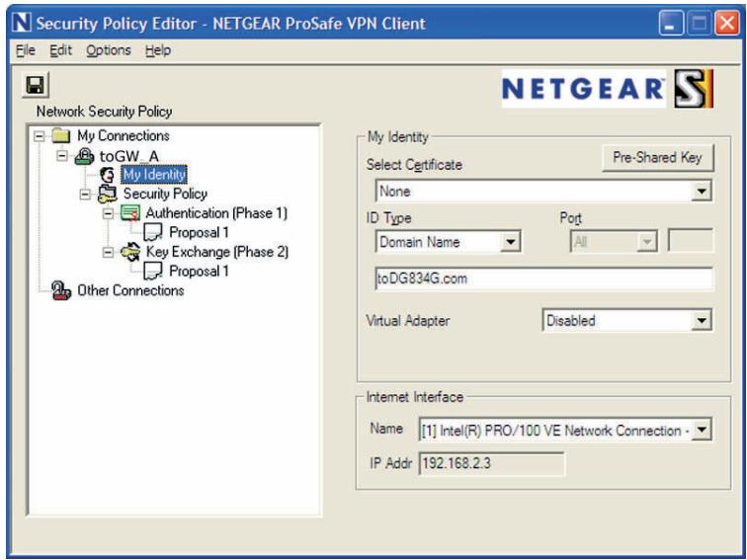Viewport: 747px width, 560px height.
Task: Open the Select Certificate dropdown
Action: point(702,192)
